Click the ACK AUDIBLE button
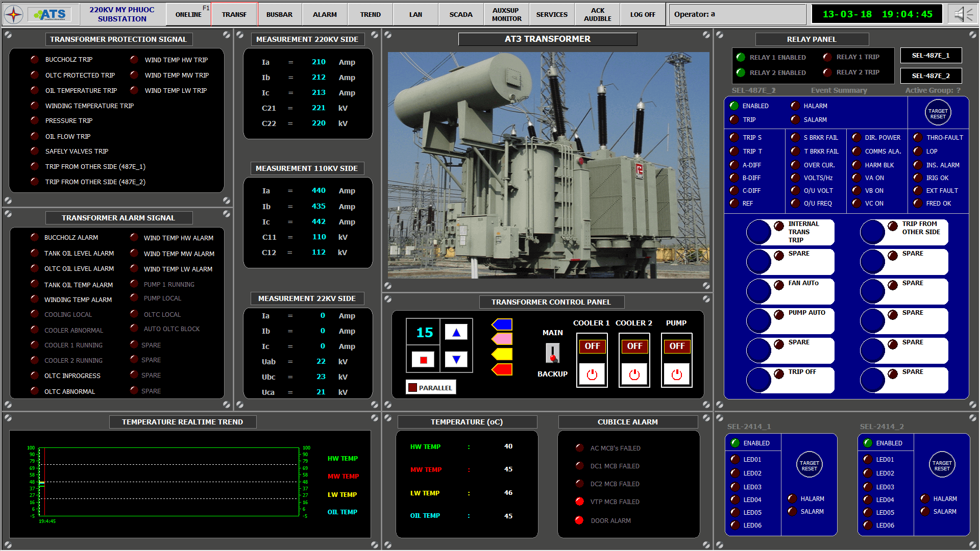This screenshot has width=980, height=551. tap(597, 14)
